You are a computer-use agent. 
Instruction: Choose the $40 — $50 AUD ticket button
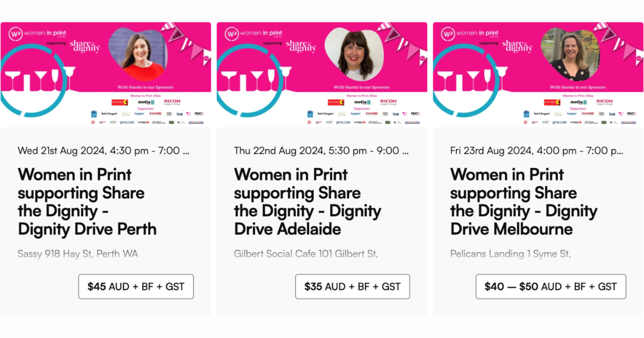click(x=551, y=286)
